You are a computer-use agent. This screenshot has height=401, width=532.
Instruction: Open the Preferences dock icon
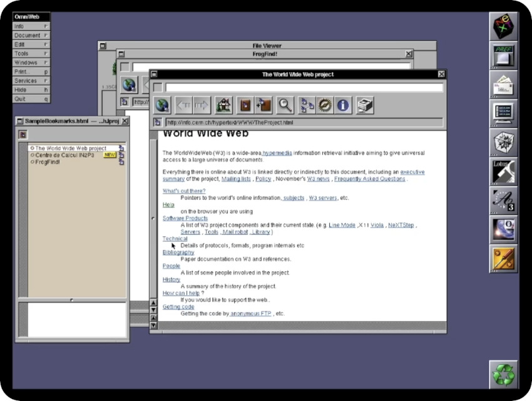503,56
